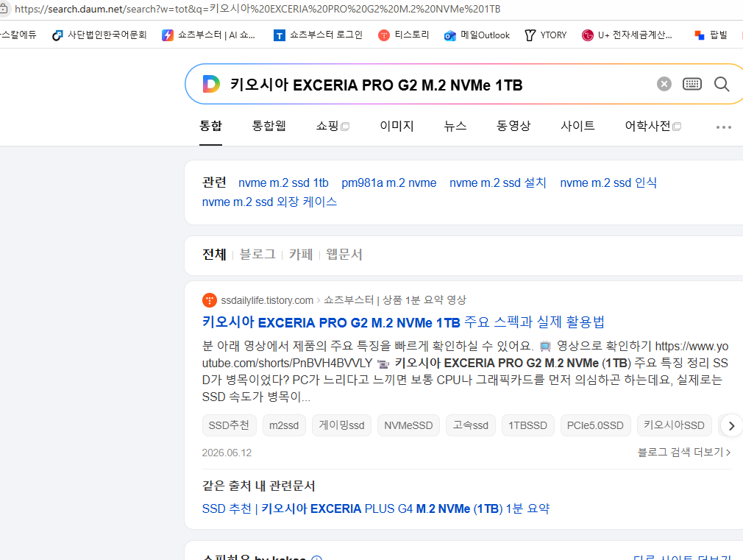Click the date 2026.06.12
This screenshot has height=560, width=743.
[227, 453]
